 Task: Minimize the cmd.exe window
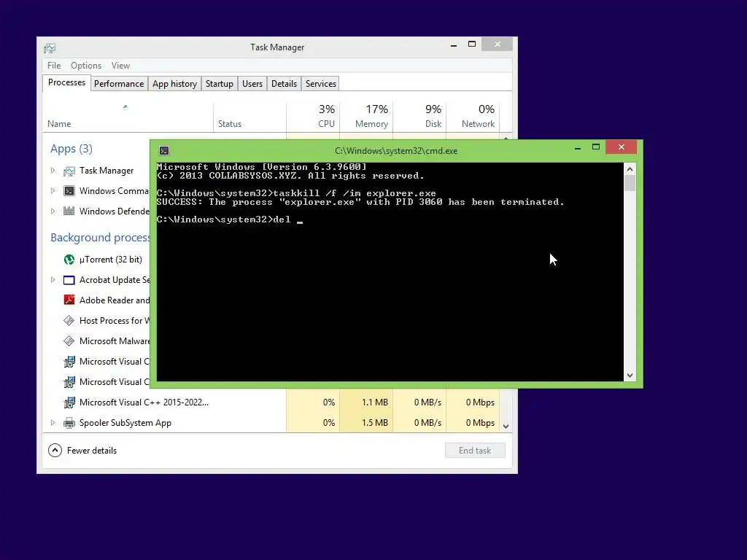point(578,147)
